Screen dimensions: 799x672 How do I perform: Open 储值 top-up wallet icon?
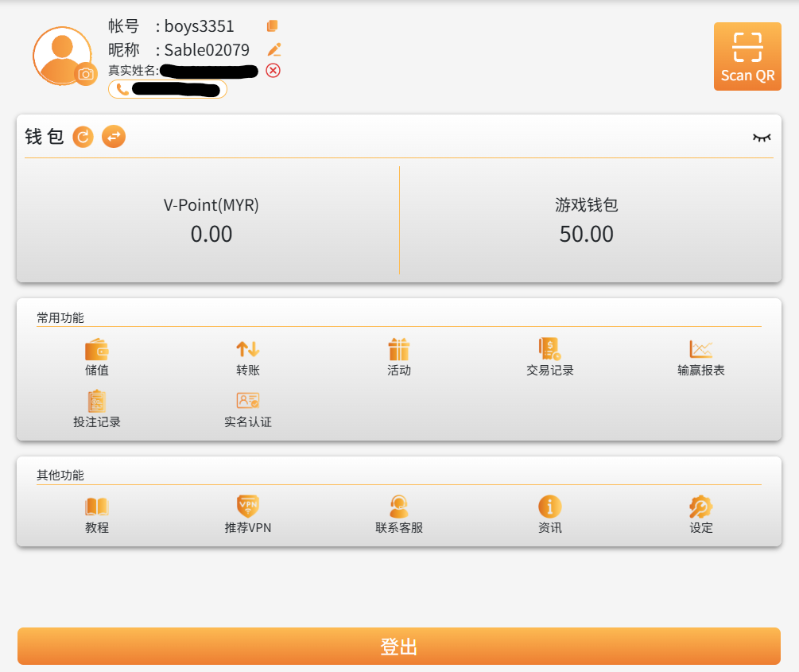click(x=97, y=357)
